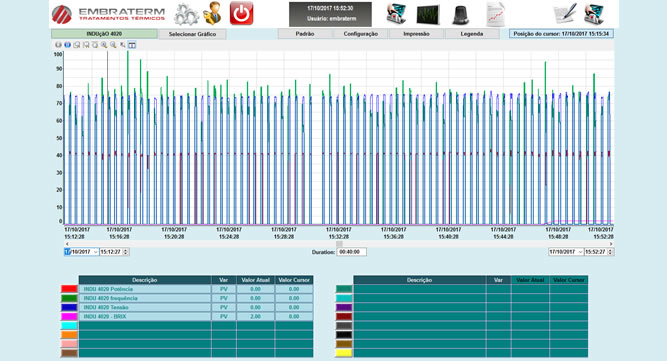
Task: Click the start time spinner 15:12:27
Action: pyautogui.click(x=114, y=252)
